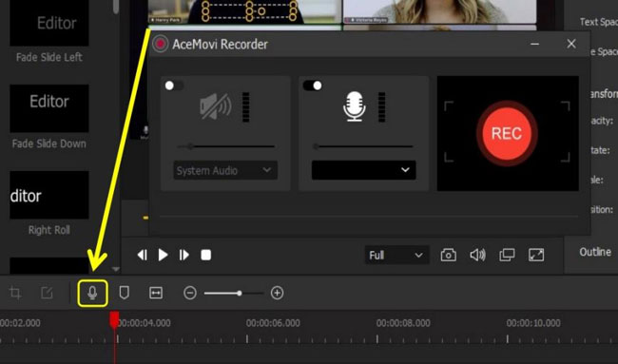Screen dimensions: 618x364
Task: Adjust the microphone volume slider
Action: pyautogui.click(x=363, y=146)
